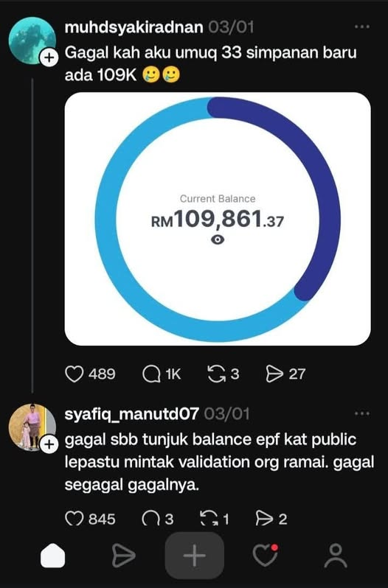The height and width of the screenshot is (588, 388).
Task: Open the Profile tab
Action: 336,556
